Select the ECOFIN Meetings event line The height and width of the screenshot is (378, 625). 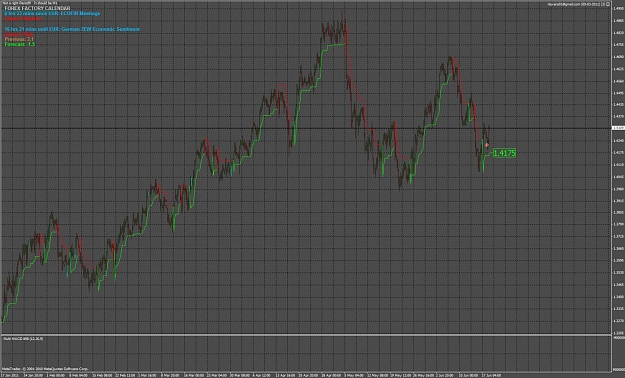[52, 14]
